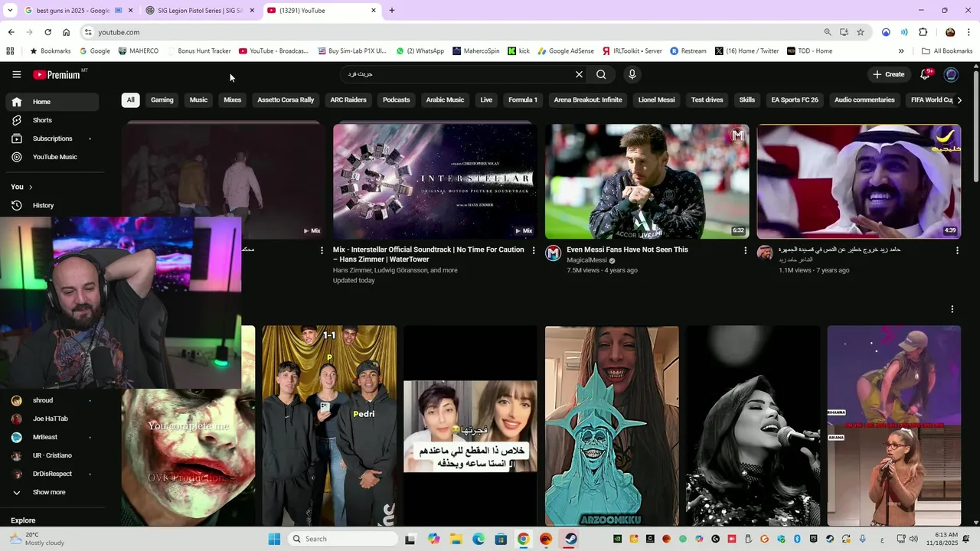Open Subscriptions in the sidebar

click(x=53, y=139)
